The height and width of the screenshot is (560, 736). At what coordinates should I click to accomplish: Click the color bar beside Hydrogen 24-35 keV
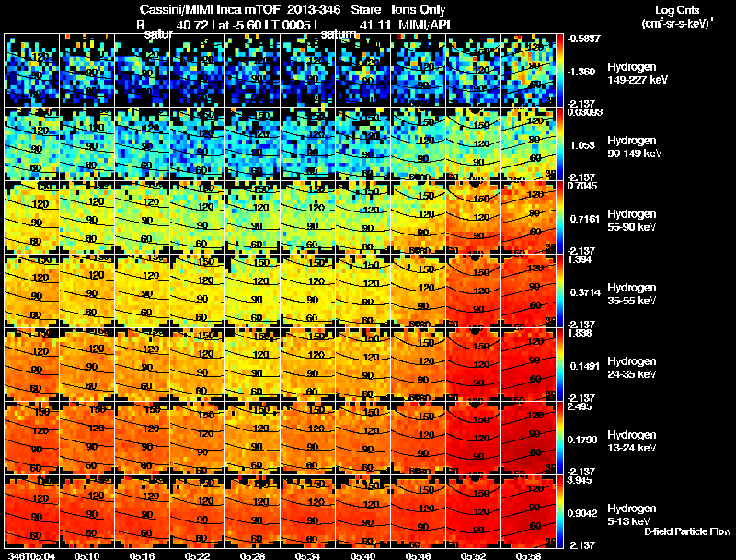pos(559,365)
